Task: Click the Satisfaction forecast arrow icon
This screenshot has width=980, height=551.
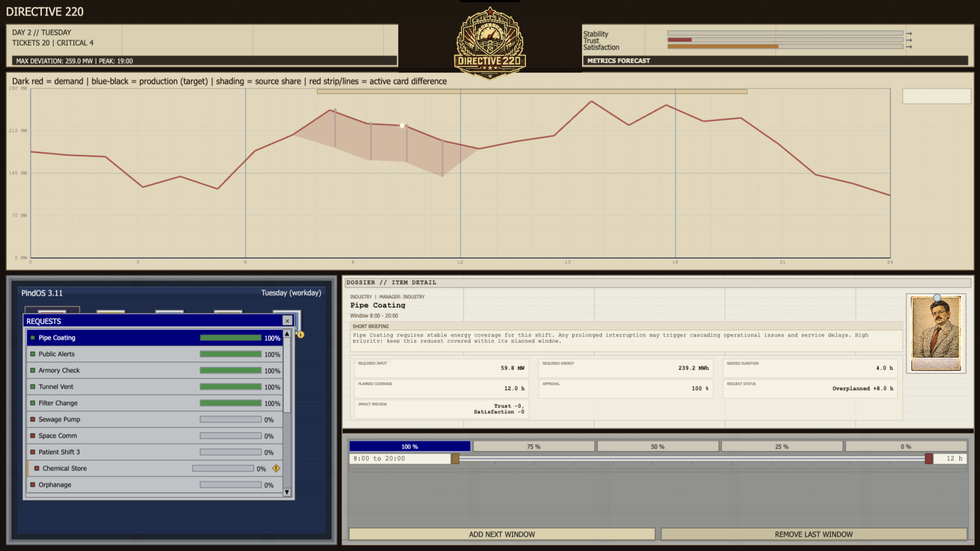Action: 909,47
